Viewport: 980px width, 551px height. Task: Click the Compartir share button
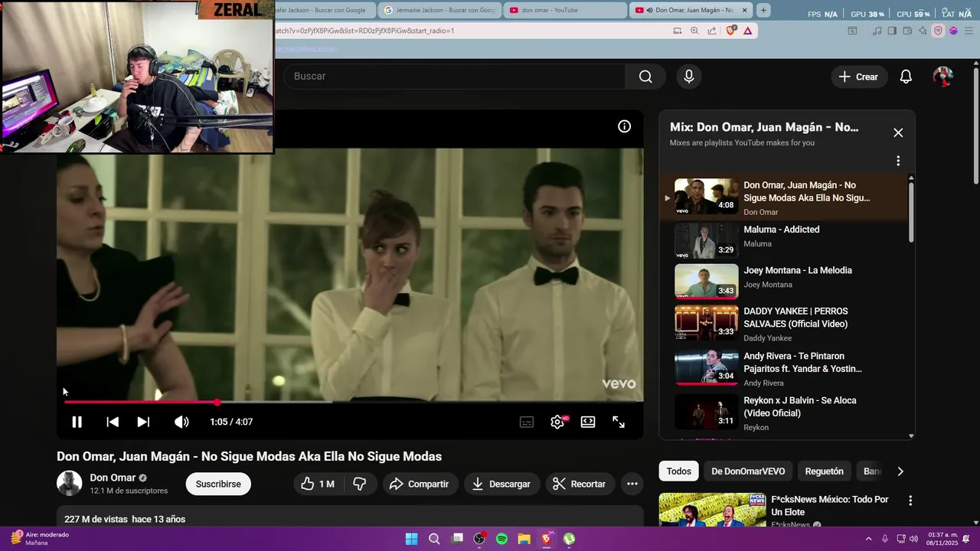point(420,484)
